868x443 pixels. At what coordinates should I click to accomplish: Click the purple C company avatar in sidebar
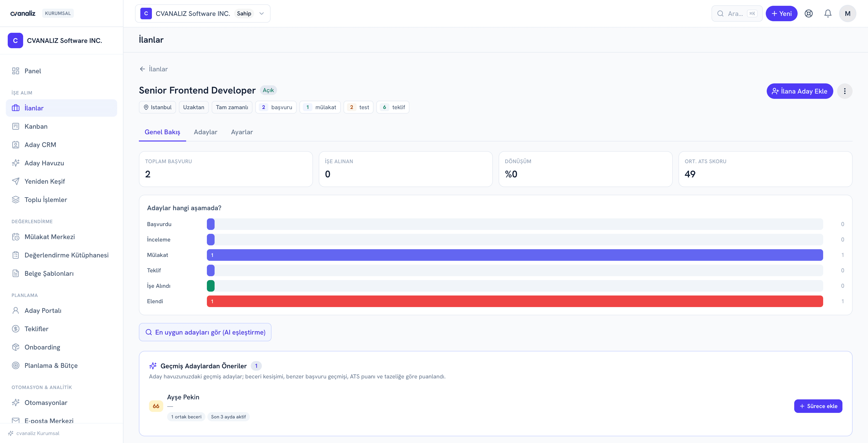tap(15, 40)
